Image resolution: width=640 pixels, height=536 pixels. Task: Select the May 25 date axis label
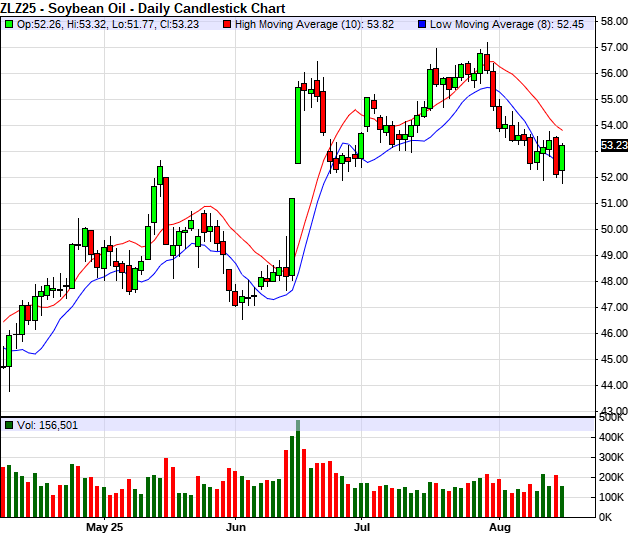pyautogui.click(x=104, y=526)
